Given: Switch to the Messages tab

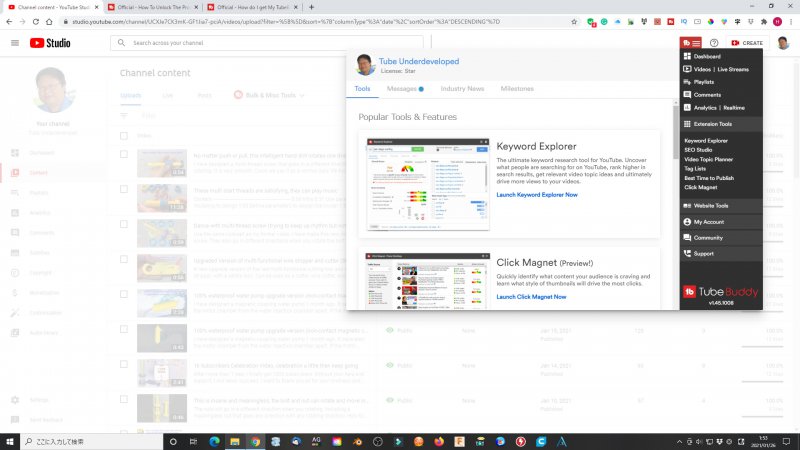Looking at the screenshot, I should [404, 89].
